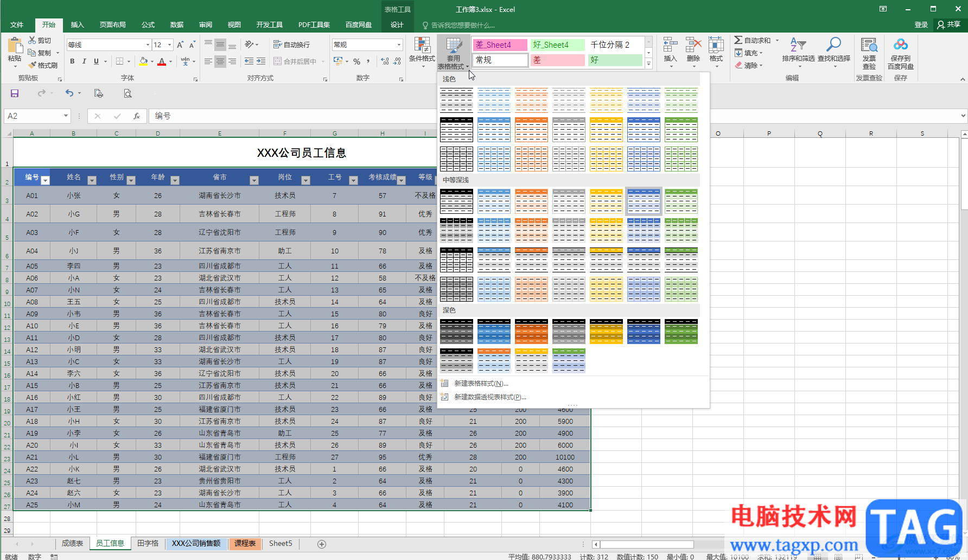968x560 pixels.
Task: Open the 成绩表 sheet tab
Action: tap(72, 543)
